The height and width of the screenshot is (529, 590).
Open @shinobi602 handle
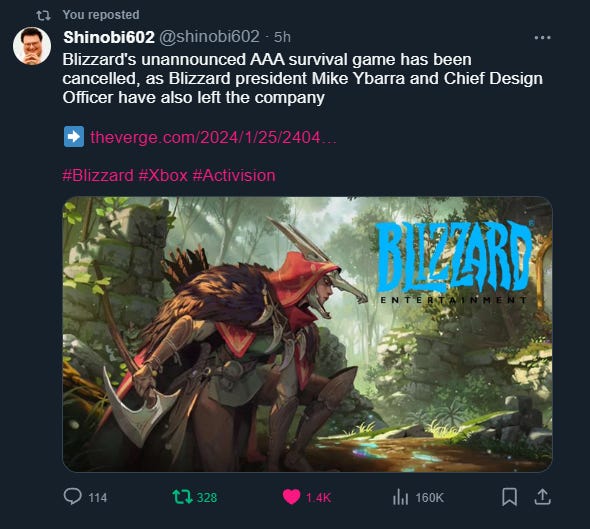[209, 37]
